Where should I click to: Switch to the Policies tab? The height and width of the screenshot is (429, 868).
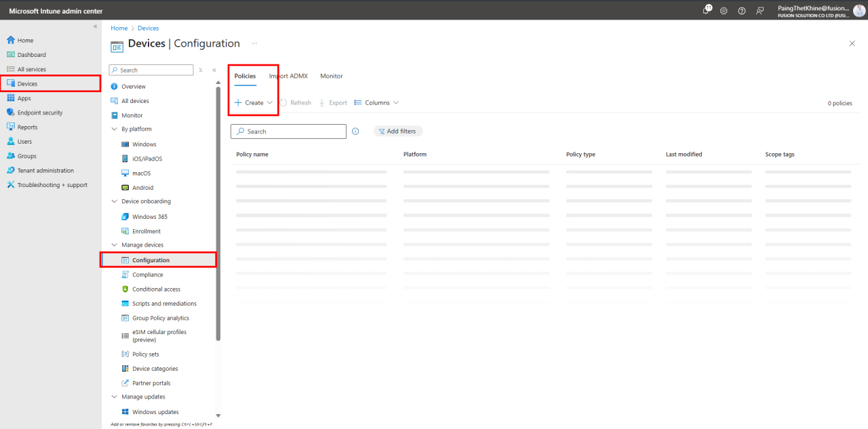(x=245, y=76)
